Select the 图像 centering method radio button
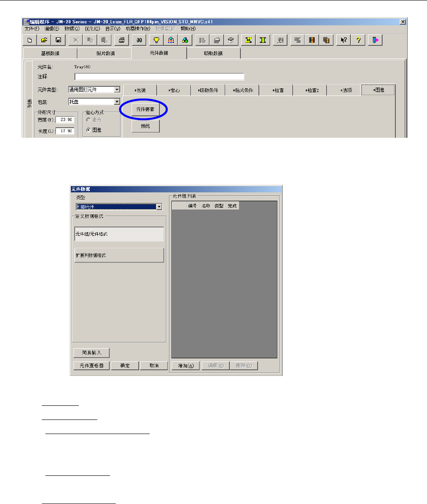Viewport: 427px width, 504px height. 88,130
